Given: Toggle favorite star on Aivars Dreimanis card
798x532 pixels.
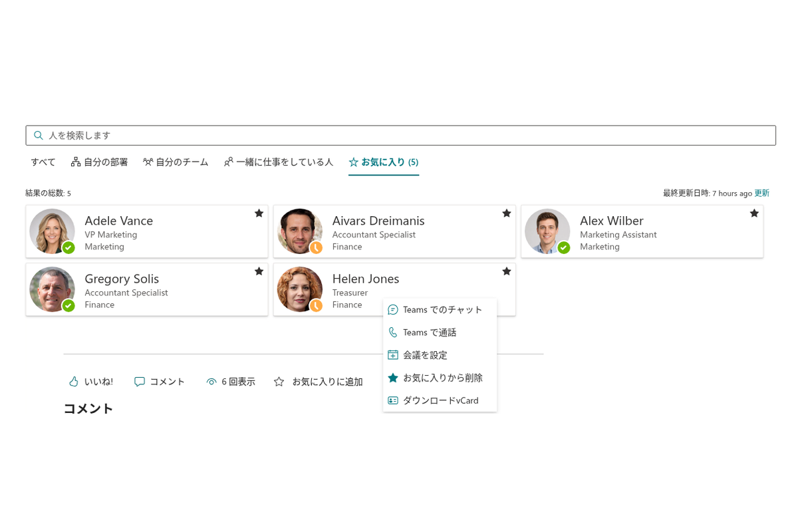Looking at the screenshot, I should pyautogui.click(x=506, y=213).
